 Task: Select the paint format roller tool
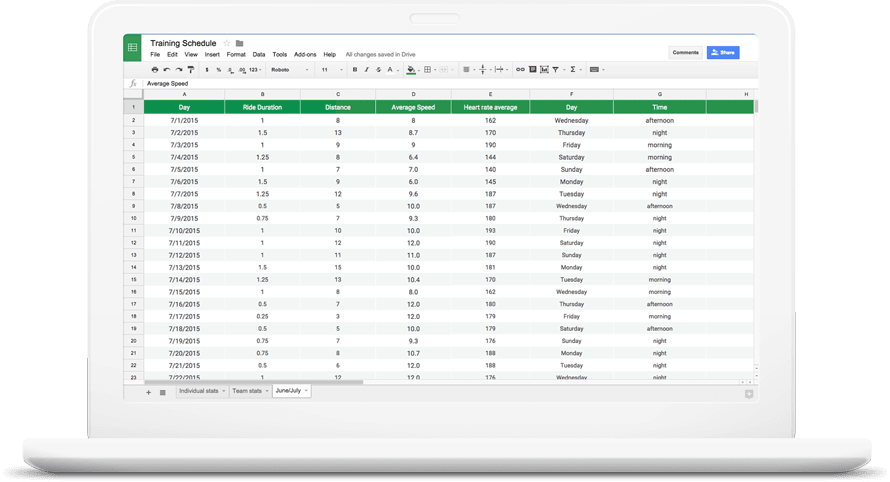click(x=190, y=70)
